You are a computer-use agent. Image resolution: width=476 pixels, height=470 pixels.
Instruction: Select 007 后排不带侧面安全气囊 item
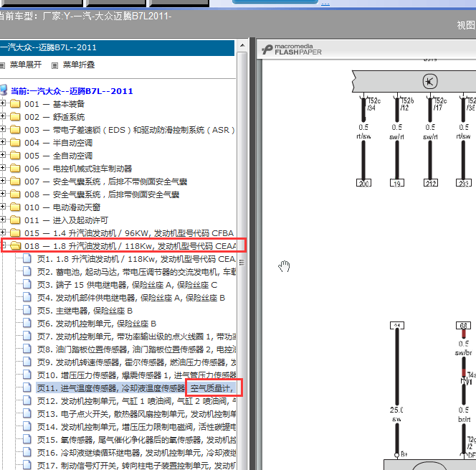(105, 182)
